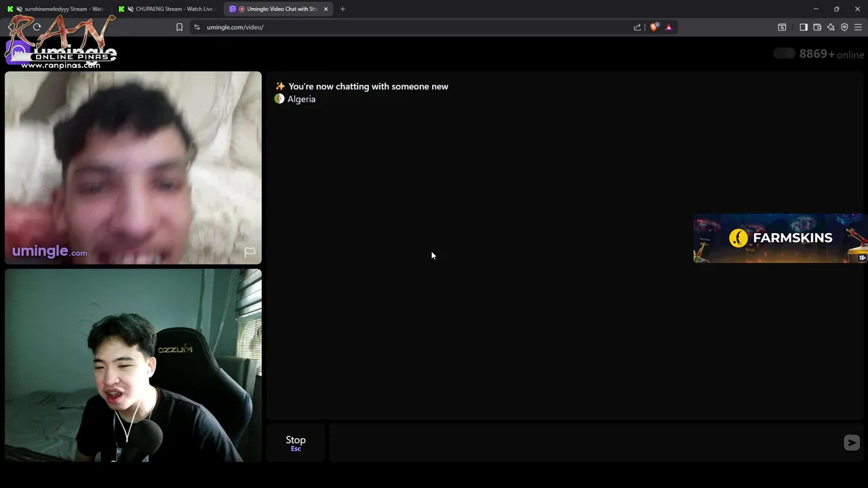Minimize the browser window
The height and width of the screenshot is (488, 868).
tap(816, 9)
